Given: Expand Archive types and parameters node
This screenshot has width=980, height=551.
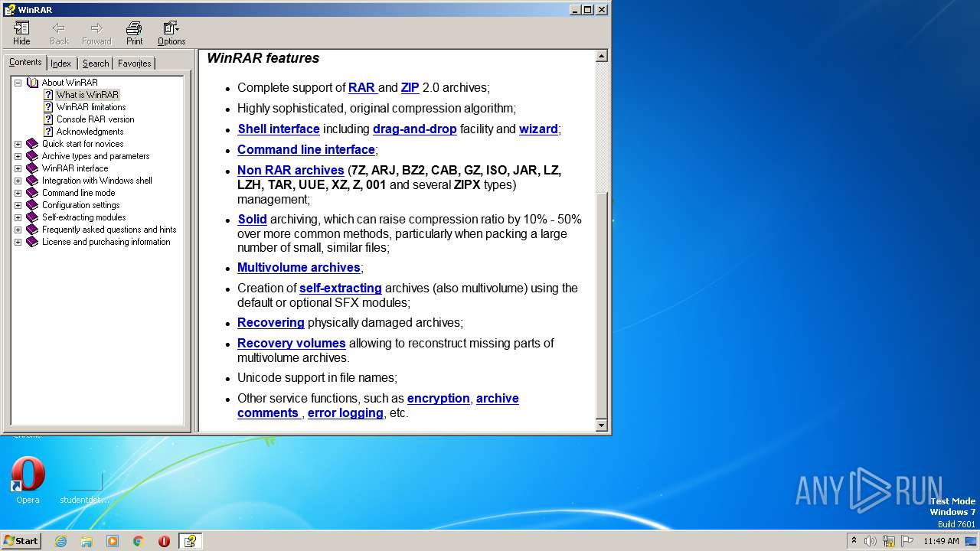Looking at the screenshot, I should [x=18, y=156].
